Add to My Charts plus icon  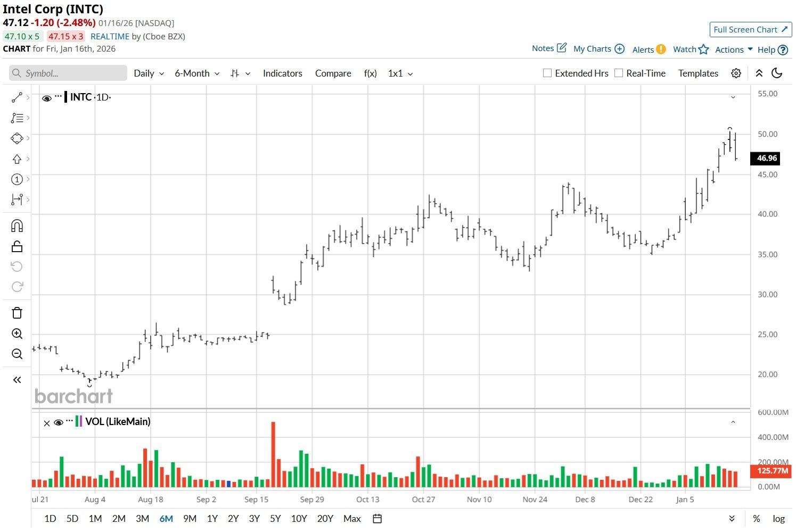(619, 49)
